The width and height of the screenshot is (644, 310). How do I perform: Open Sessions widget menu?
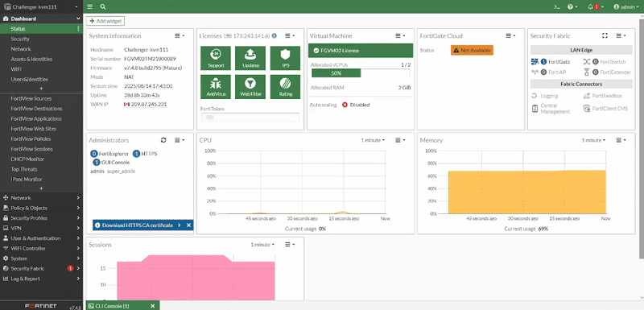290,244
